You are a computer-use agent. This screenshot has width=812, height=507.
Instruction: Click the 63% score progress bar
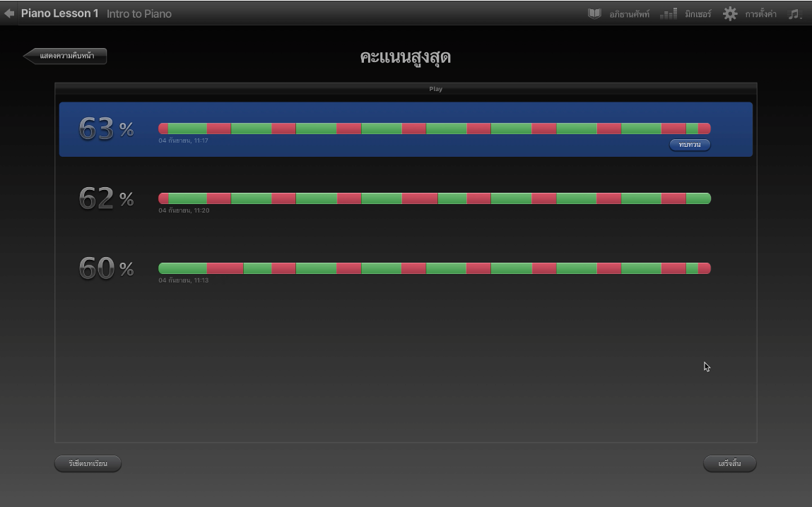point(435,129)
